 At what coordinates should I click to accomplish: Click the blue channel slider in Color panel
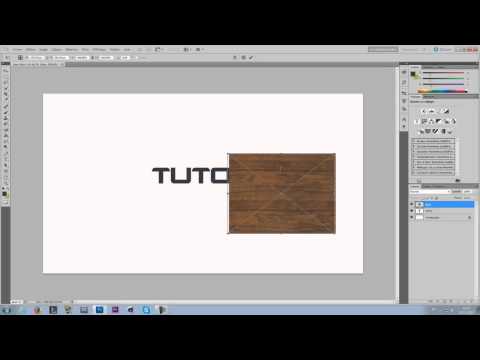(443, 84)
